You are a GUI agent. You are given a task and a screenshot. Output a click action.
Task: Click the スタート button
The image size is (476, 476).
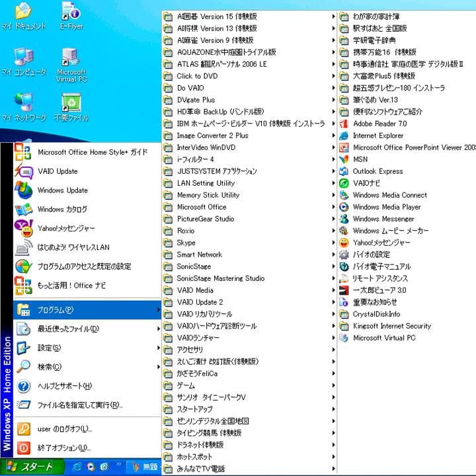click(x=32, y=467)
